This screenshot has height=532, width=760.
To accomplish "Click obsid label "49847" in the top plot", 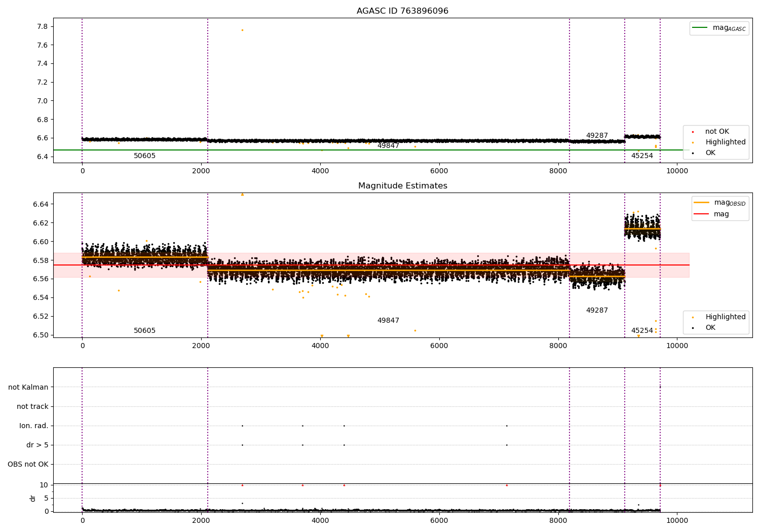I will tap(388, 146).
